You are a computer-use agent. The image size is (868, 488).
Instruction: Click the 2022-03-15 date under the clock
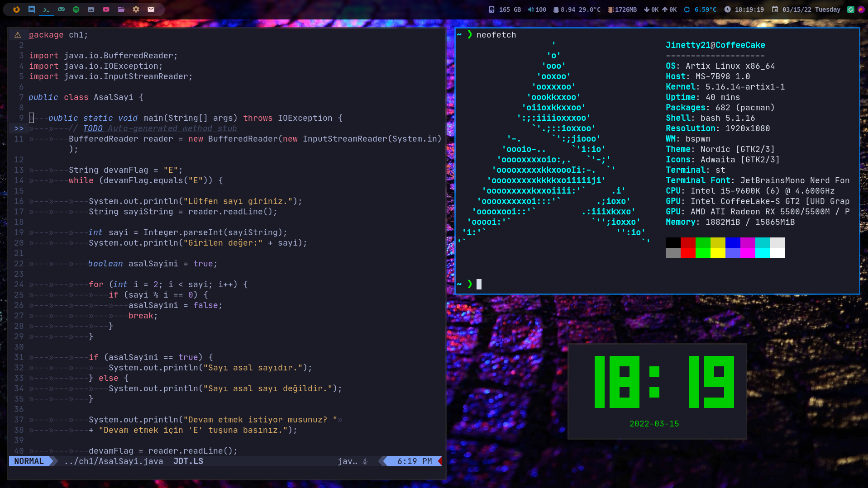654,424
